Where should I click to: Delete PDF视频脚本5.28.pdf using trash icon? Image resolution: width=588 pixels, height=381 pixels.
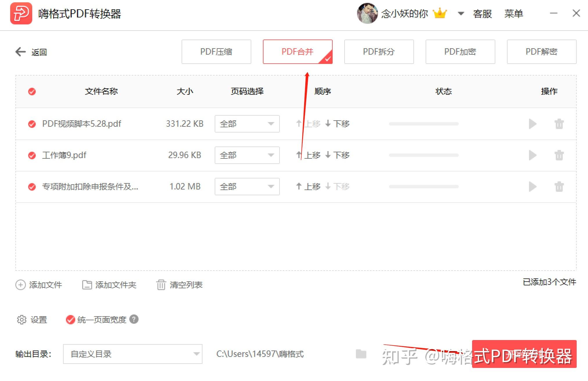(559, 124)
